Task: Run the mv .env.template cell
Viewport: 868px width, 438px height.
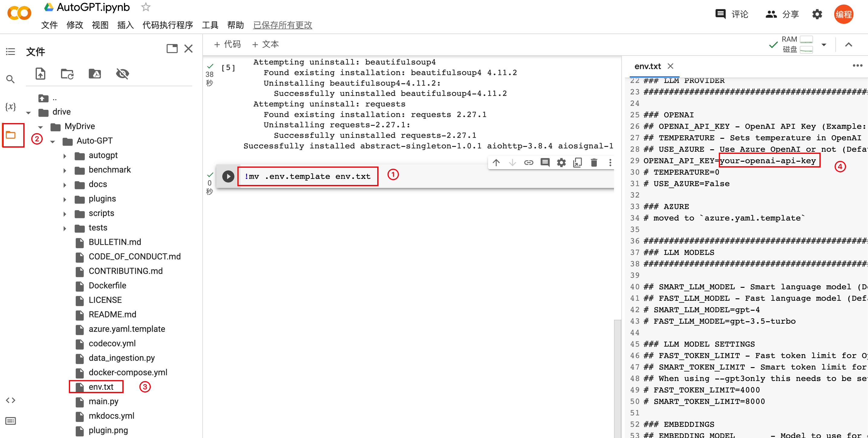Action: tap(228, 176)
